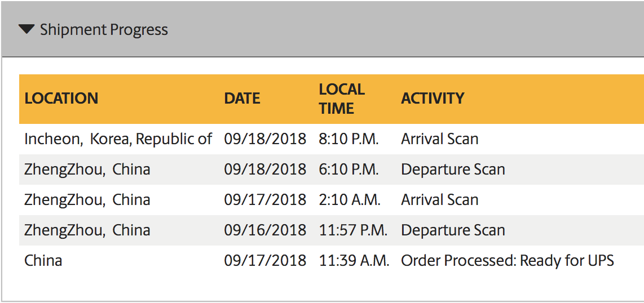Image resolution: width=644 pixels, height=303 pixels.
Task: Click the DATE column header
Action: (x=242, y=99)
